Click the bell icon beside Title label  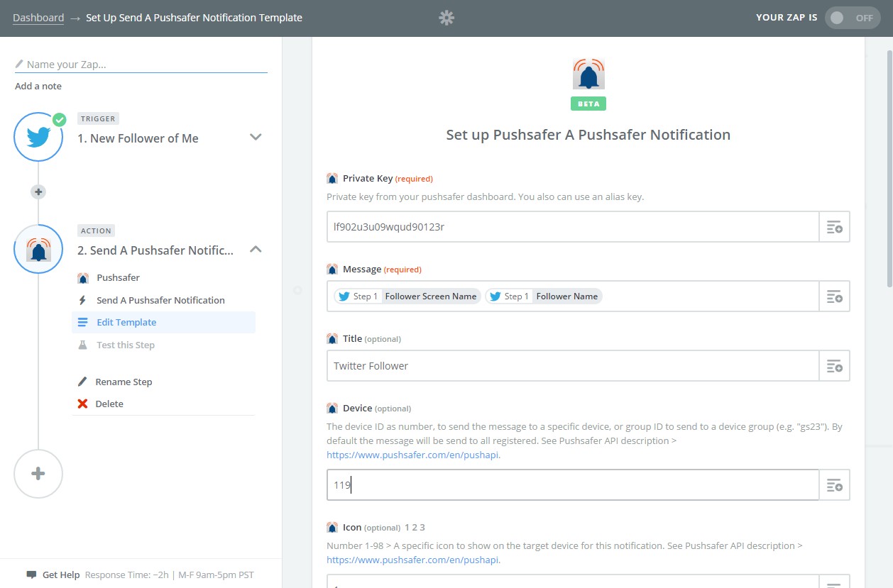(x=332, y=338)
